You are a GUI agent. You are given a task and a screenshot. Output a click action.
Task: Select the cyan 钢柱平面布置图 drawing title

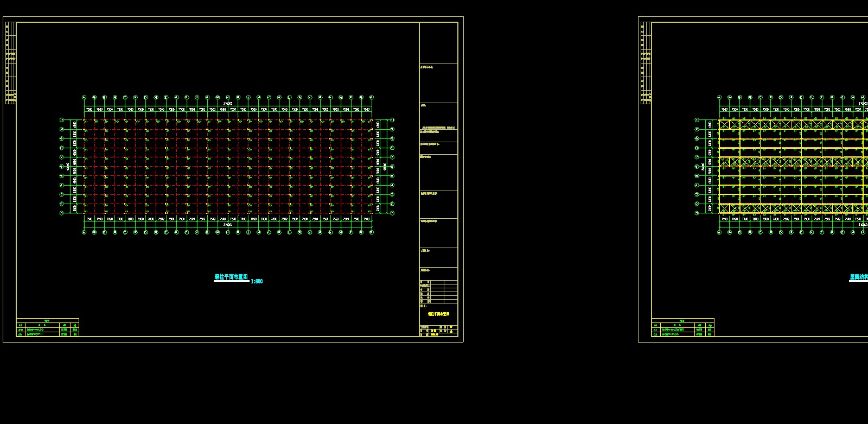tap(231, 277)
